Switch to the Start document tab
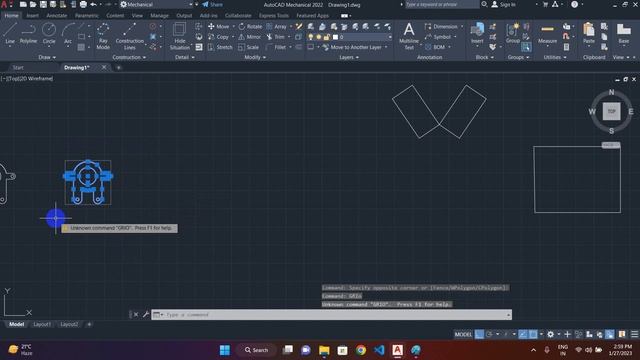This screenshot has height=360, width=640. pyautogui.click(x=18, y=68)
